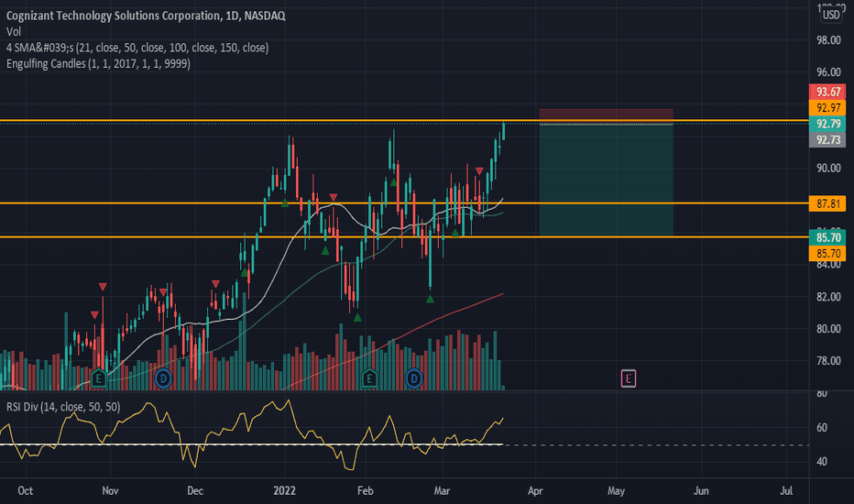
Task: Click the green 85.70 price label
Action: (827, 237)
